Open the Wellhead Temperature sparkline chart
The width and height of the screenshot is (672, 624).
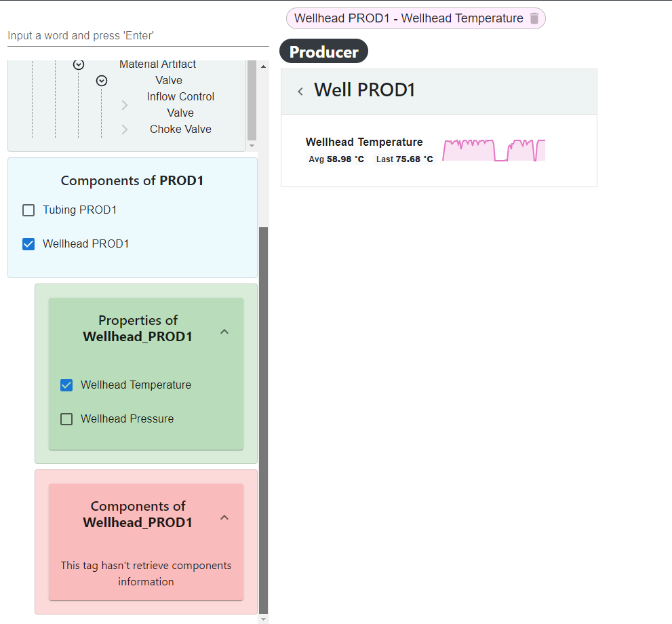click(494, 150)
